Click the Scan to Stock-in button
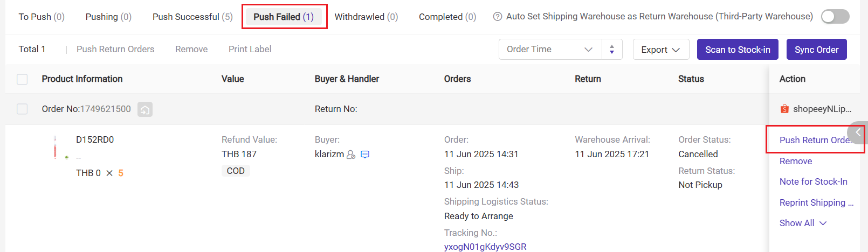Image resolution: width=868 pixels, height=252 pixels. tap(738, 50)
